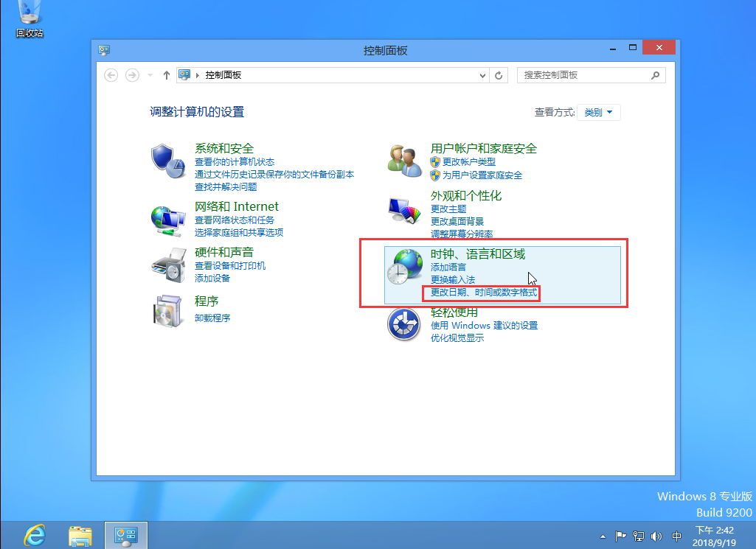Open the recent locations arrow beside forward button
The height and width of the screenshot is (549, 756).
(x=150, y=75)
